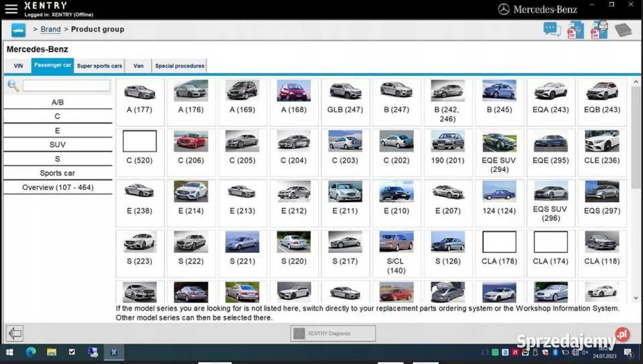Click the magnifier search icon
643x364 pixels.
13,86
